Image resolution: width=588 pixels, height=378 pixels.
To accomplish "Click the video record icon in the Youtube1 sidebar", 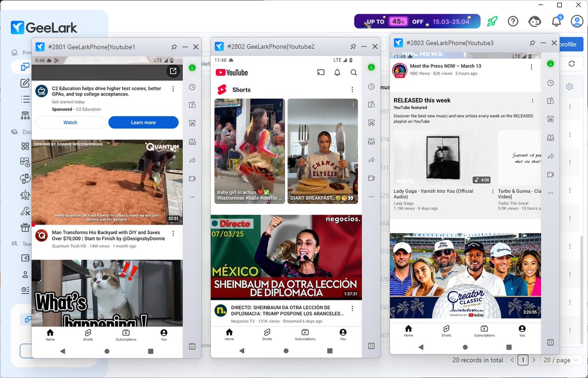I will click(x=192, y=179).
